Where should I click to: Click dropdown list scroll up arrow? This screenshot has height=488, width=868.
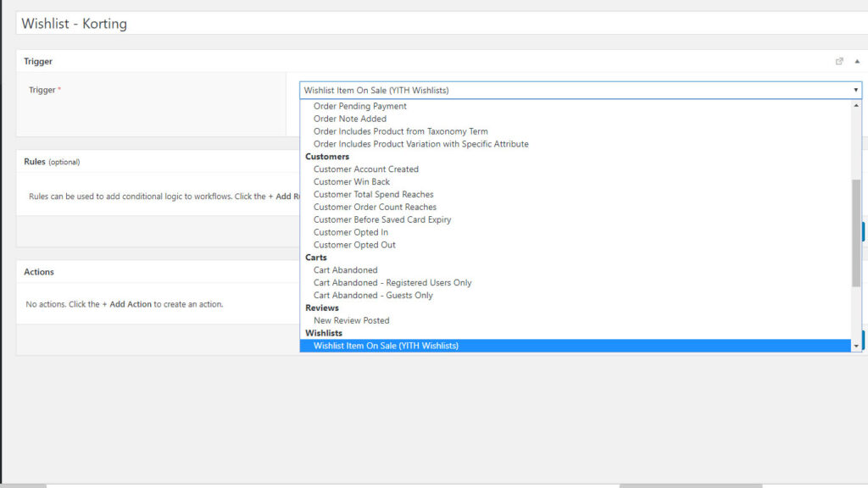click(x=856, y=105)
